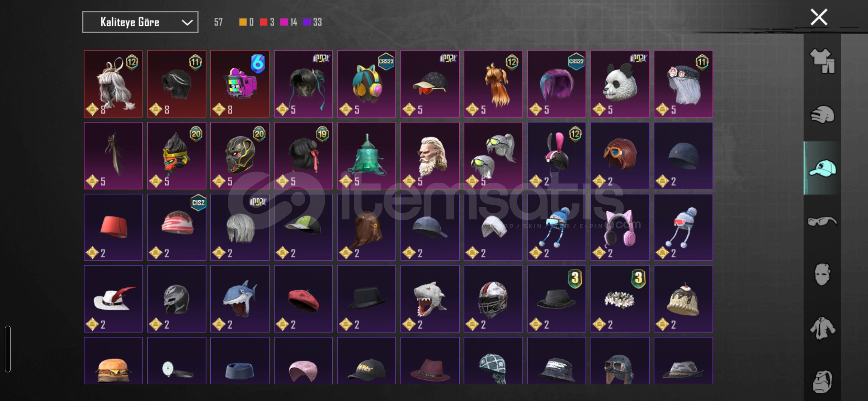The height and width of the screenshot is (401, 868).
Task: Click the orange quality counter swatch
Action: [243, 22]
